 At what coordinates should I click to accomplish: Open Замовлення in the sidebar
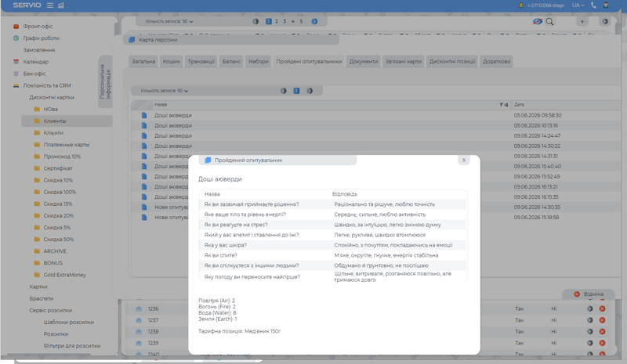[38, 50]
